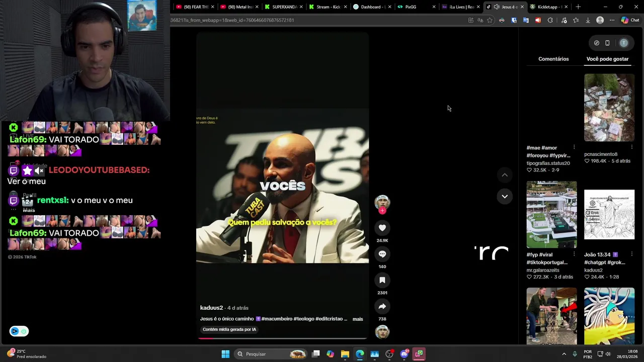Toggle the blue-green switch at bottom-left overlay
Screen dimensions: 644x362
click(19, 331)
